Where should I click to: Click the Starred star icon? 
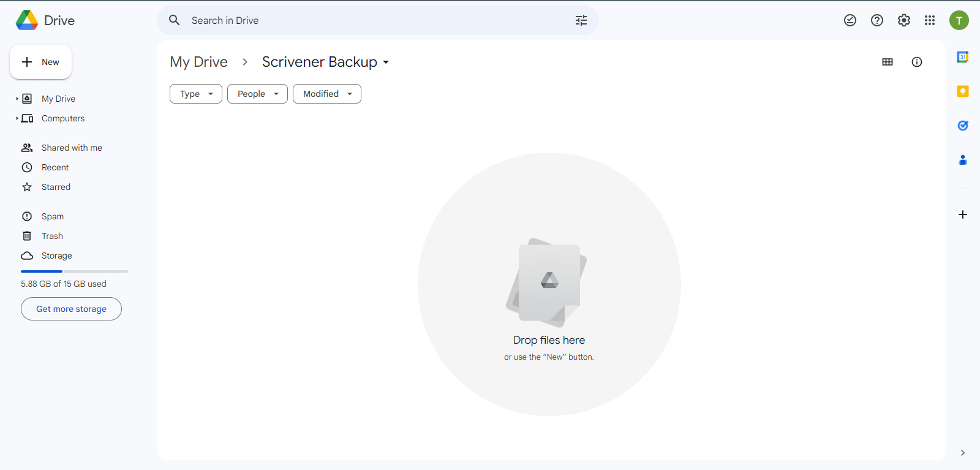tap(27, 187)
